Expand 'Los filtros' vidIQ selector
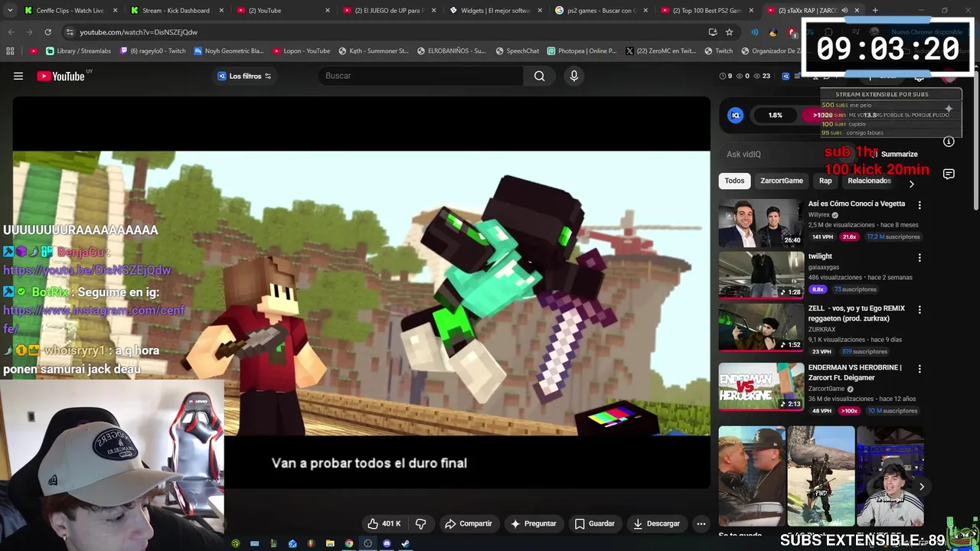This screenshot has width=980, height=551. pyautogui.click(x=245, y=76)
